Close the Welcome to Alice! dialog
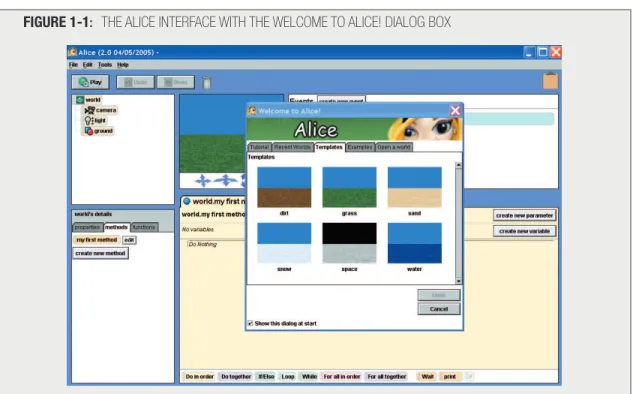Screen dimensions: 633x394 point(455,110)
